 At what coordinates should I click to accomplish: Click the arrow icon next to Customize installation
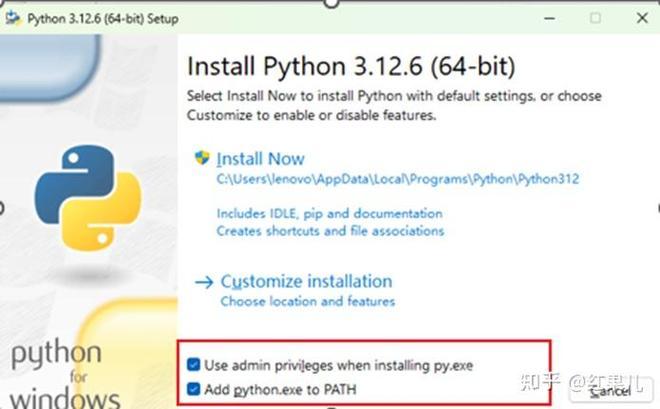(x=204, y=282)
